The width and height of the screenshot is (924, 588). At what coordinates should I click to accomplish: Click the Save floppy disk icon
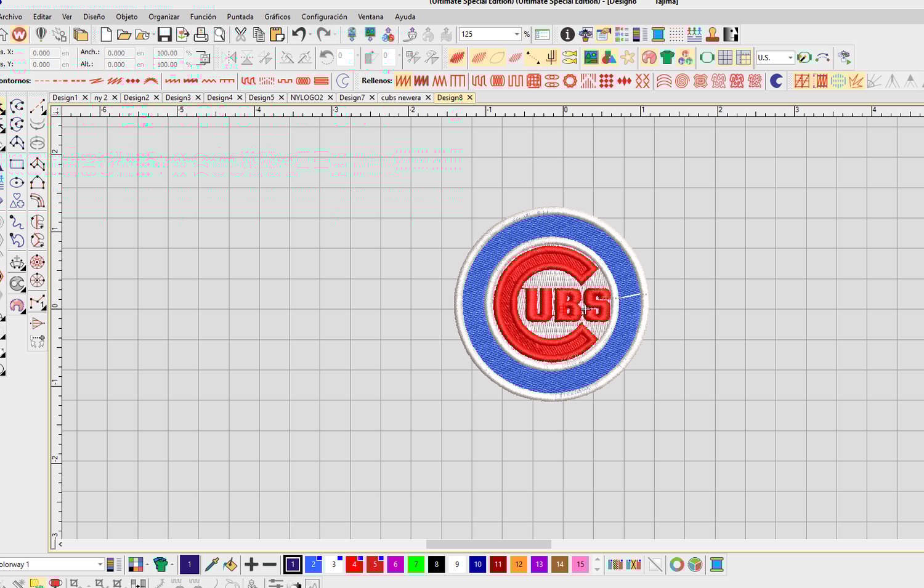(x=164, y=34)
